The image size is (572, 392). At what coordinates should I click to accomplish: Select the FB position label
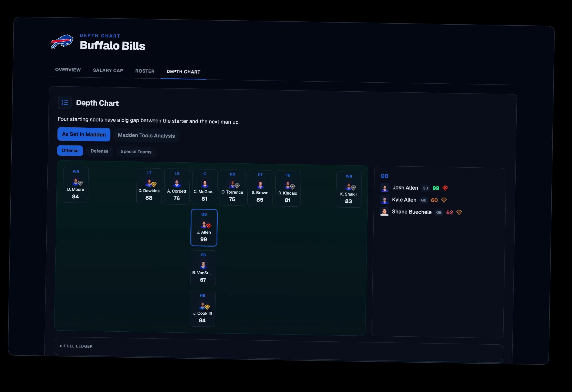[x=203, y=255]
